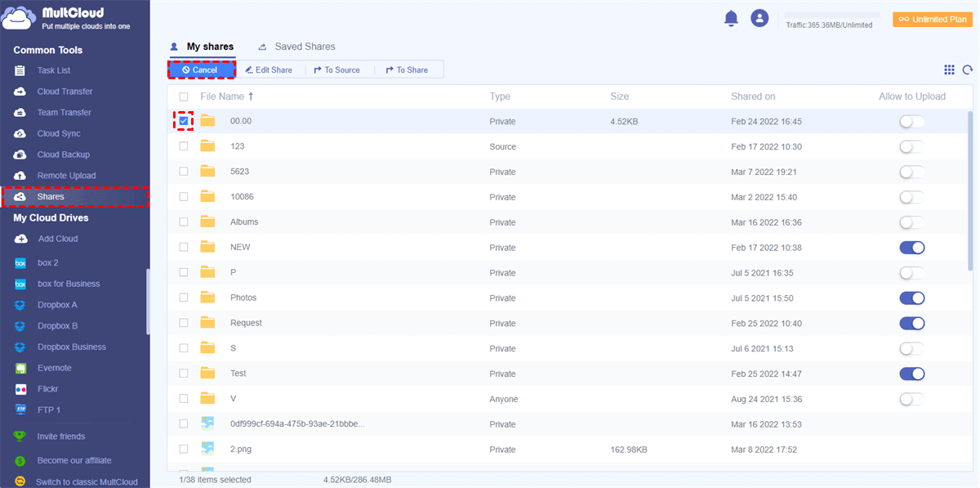The width and height of the screenshot is (980, 488).
Task: Click the Add Cloud icon
Action: coord(20,239)
